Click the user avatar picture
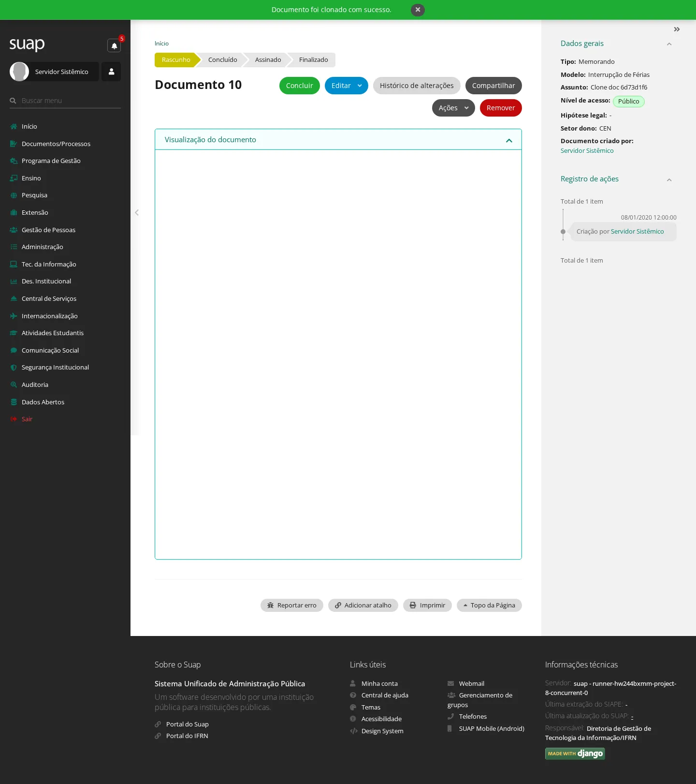Screen dimensions: 696x784 19,72
